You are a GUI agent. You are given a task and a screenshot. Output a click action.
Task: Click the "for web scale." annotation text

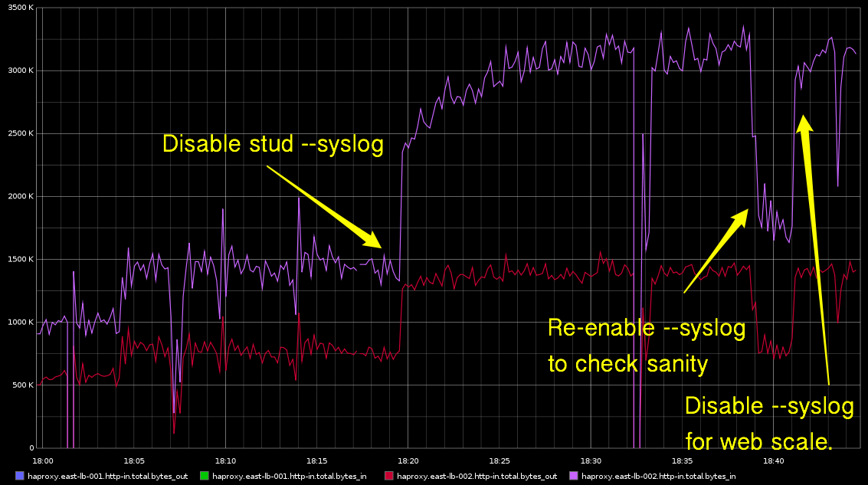click(758, 441)
